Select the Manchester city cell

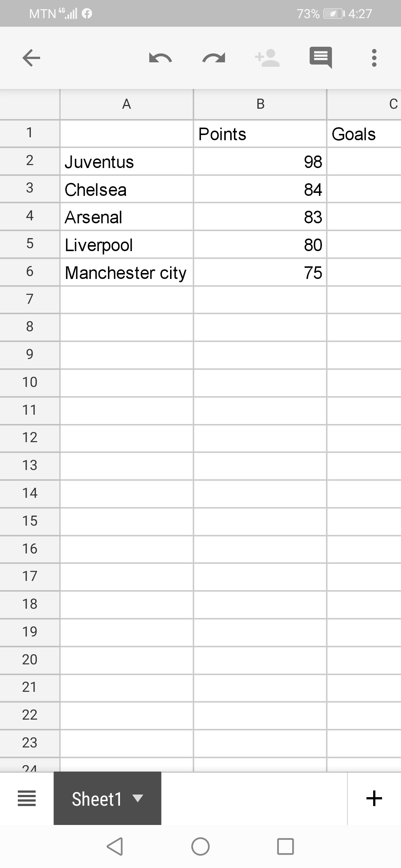127,273
